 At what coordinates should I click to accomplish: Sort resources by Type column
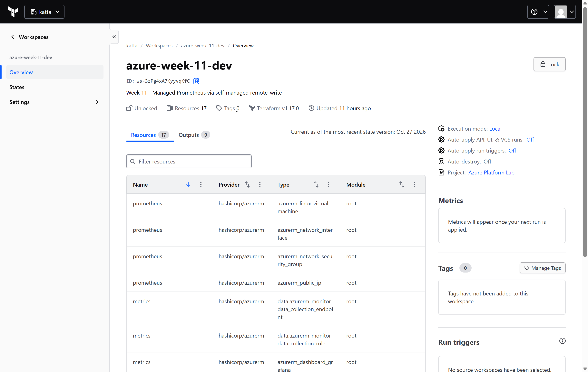(316, 184)
